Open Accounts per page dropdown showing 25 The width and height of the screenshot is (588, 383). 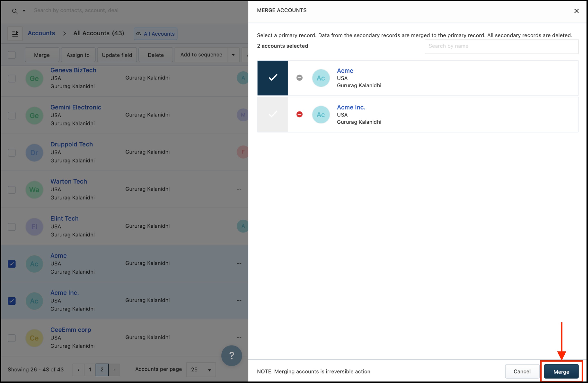tap(201, 370)
